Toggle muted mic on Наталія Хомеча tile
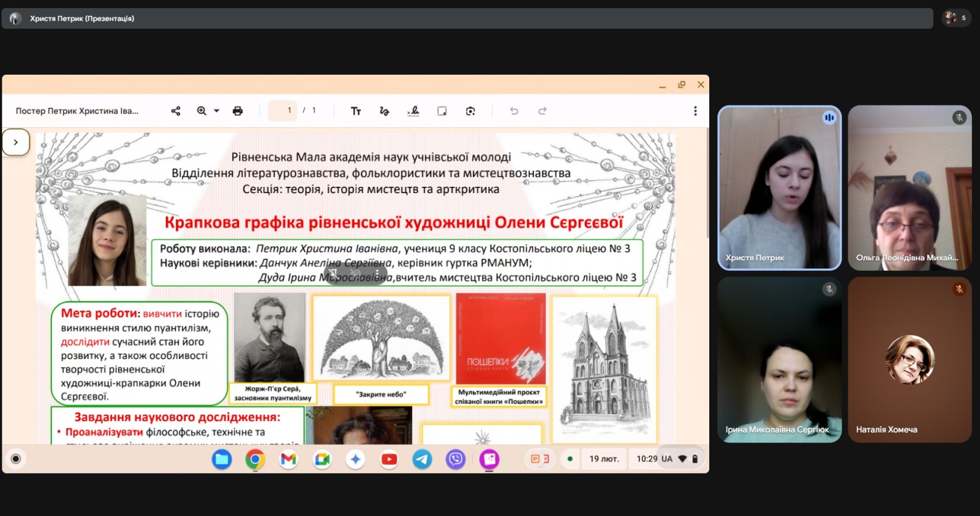980x516 pixels. pyautogui.click(x=959, y=289)
